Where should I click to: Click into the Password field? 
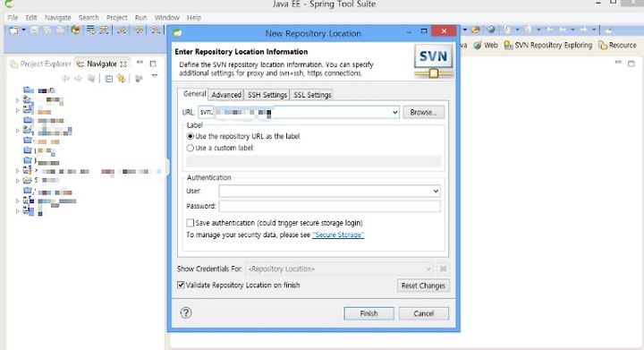coord(329,206)
